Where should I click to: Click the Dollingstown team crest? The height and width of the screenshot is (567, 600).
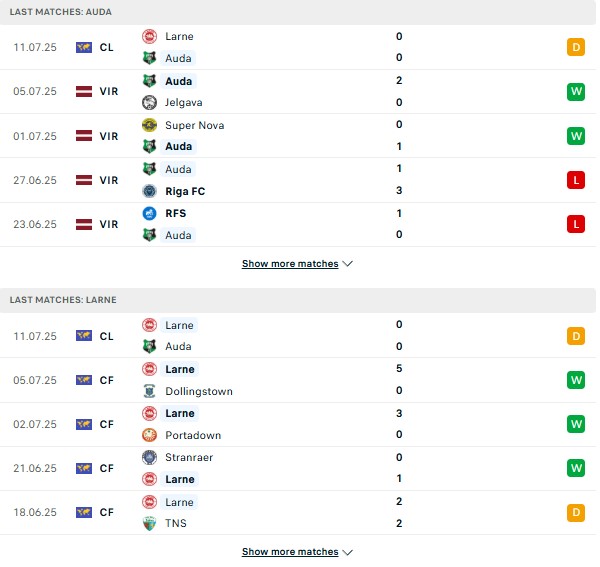tap(149, 391)
